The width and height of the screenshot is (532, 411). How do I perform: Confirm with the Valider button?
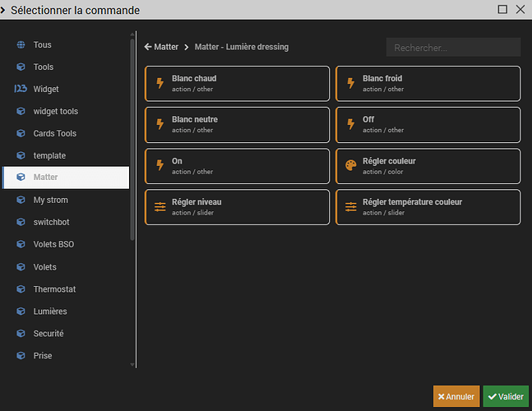point(506,396)
